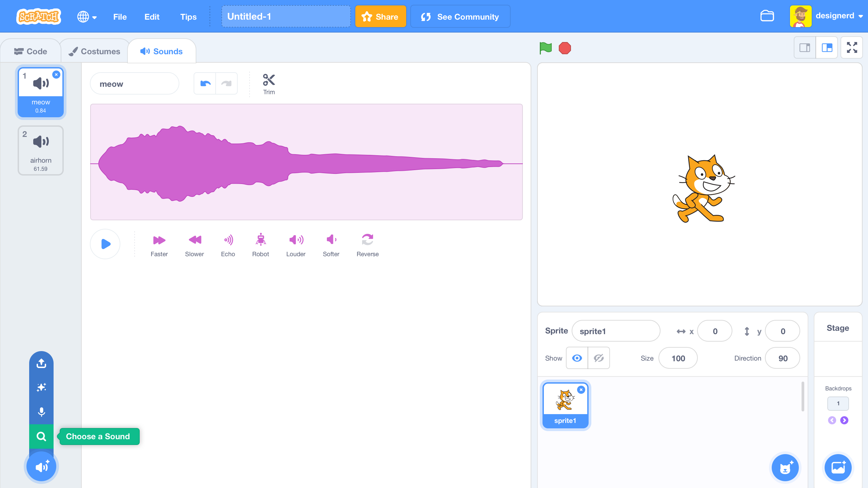Switch to the Costumes tab
Image resolution: width=868 pixels, height=488 pixels.
coord(94,51)
